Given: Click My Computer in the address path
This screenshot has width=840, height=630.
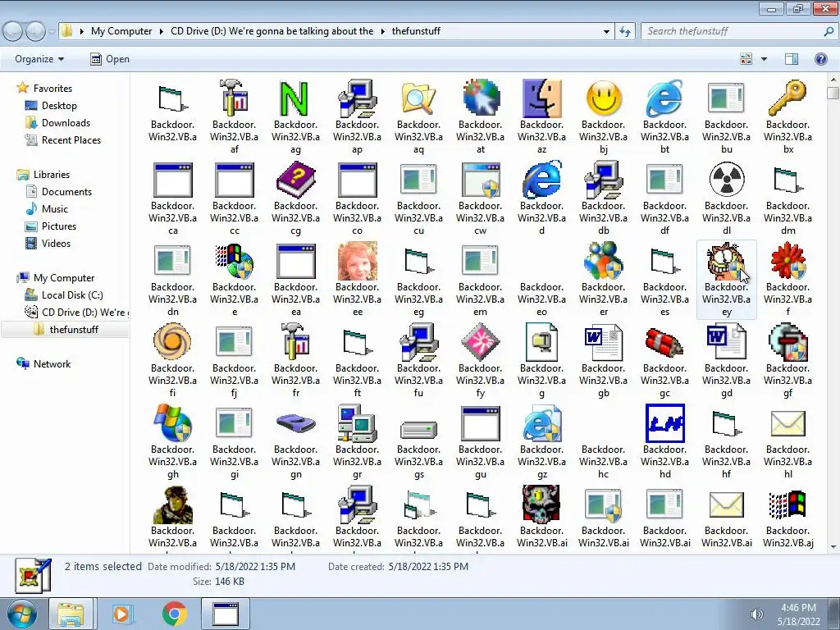Looking at the screenshot, I should pos(121,31).
